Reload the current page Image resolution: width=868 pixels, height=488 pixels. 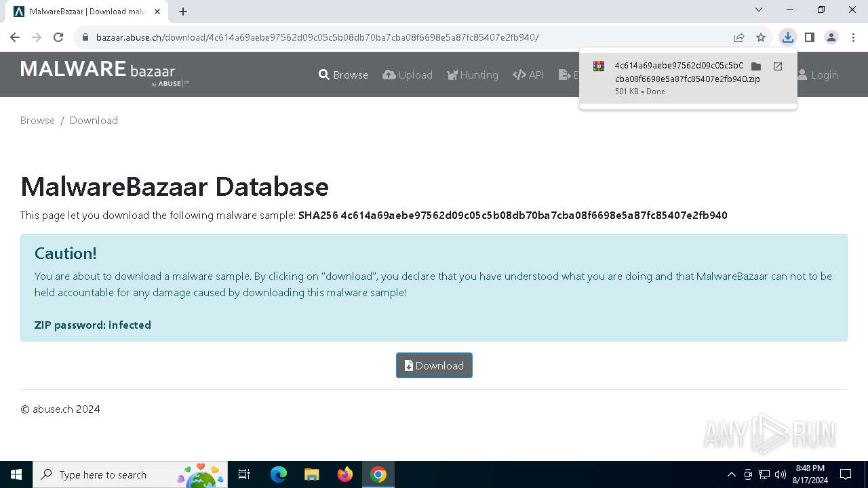58,37
